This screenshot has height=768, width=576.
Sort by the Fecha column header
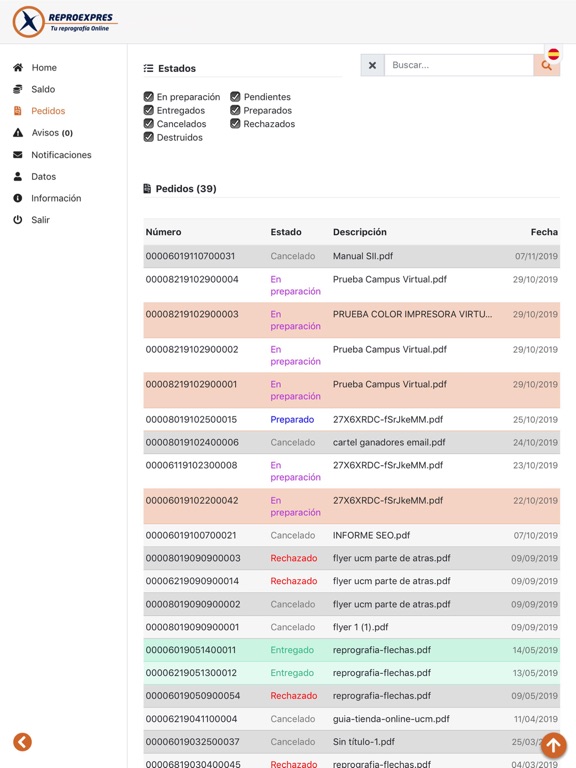(544, 232)
